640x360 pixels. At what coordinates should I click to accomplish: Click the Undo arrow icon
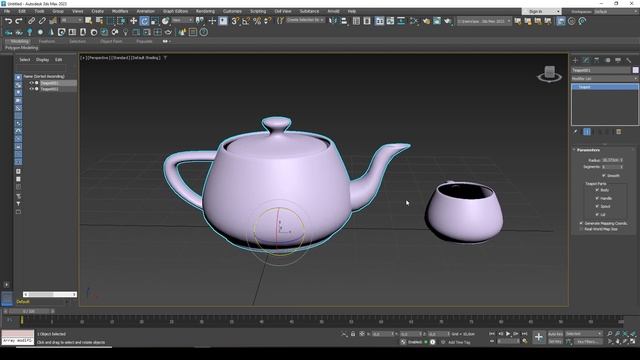(x=8, y=21)
